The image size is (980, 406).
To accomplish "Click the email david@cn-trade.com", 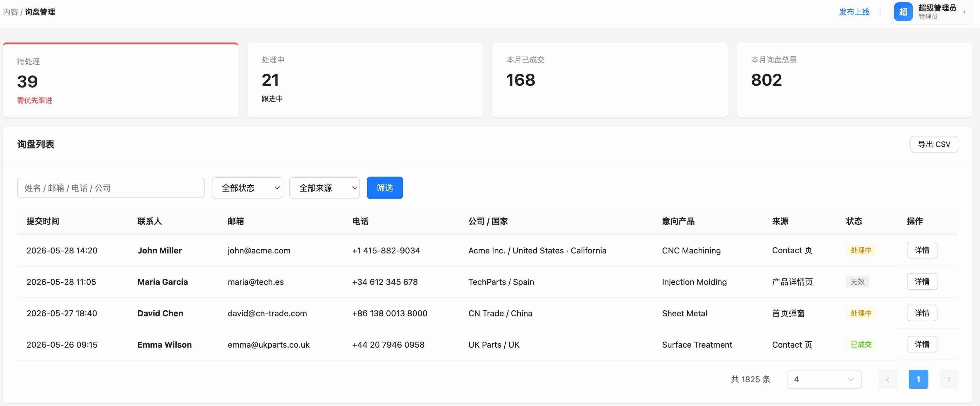I will 267,314.
